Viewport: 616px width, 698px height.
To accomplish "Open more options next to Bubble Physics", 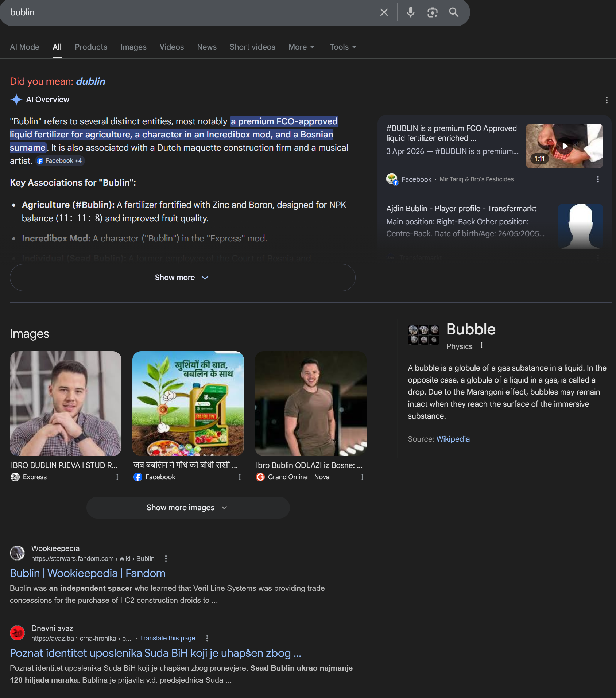I will point(481,345).
